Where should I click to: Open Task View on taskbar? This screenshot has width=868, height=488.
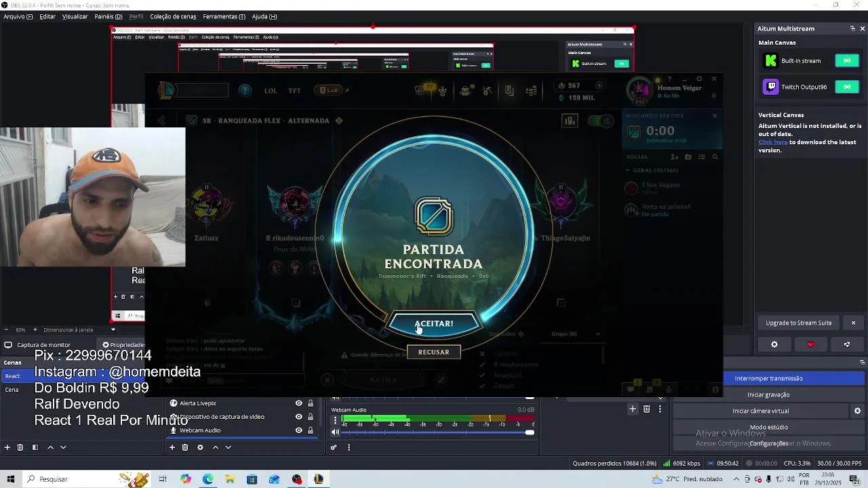click(163, 479)
